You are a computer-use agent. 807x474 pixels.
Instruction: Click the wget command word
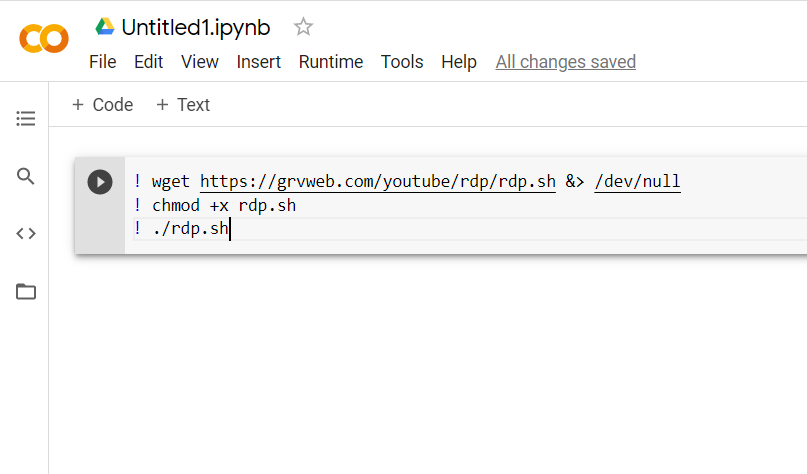[170, 182]
